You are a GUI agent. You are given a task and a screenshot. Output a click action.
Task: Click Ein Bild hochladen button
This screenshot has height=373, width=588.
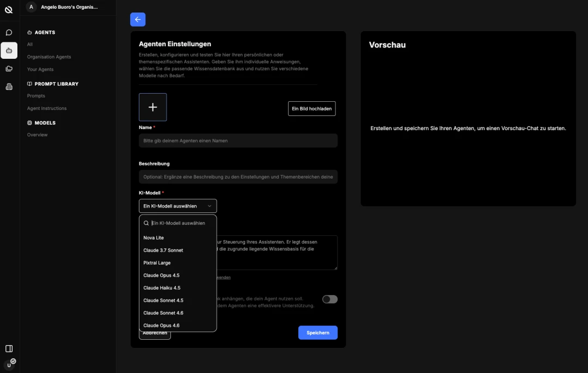point(311,109)
